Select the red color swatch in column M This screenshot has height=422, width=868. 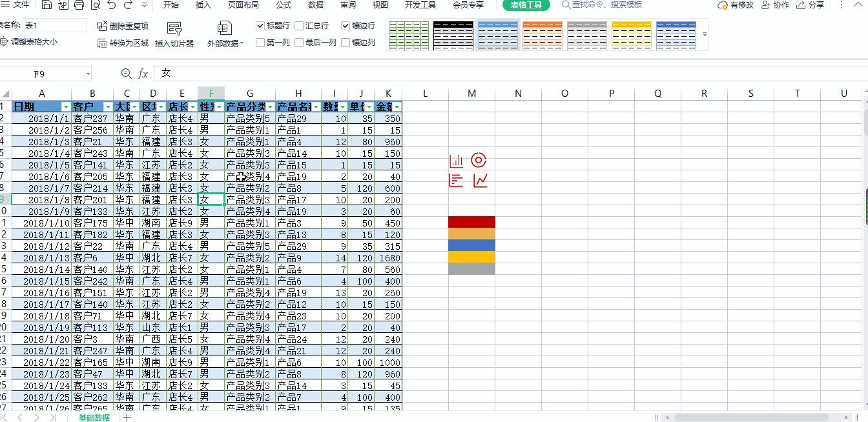click(x=471, y=221)
